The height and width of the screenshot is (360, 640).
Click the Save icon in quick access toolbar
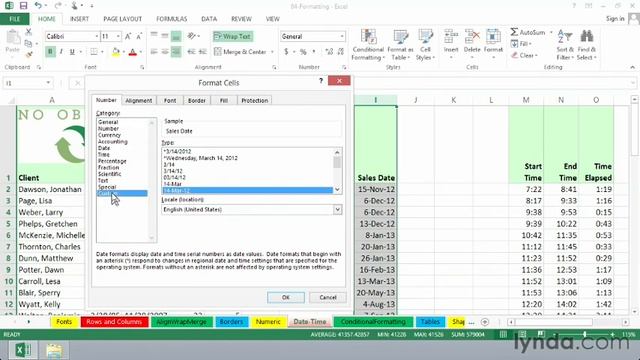23,6
